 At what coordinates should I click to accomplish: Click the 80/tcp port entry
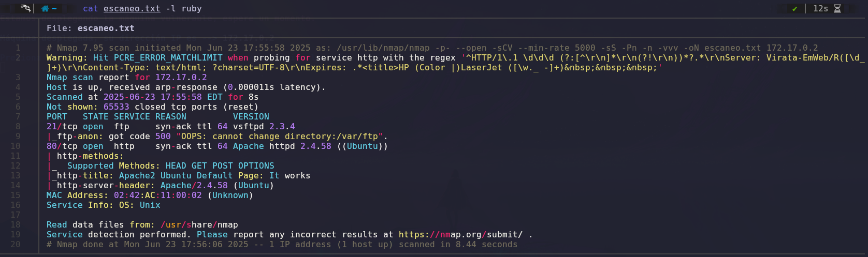click(62, 146)
